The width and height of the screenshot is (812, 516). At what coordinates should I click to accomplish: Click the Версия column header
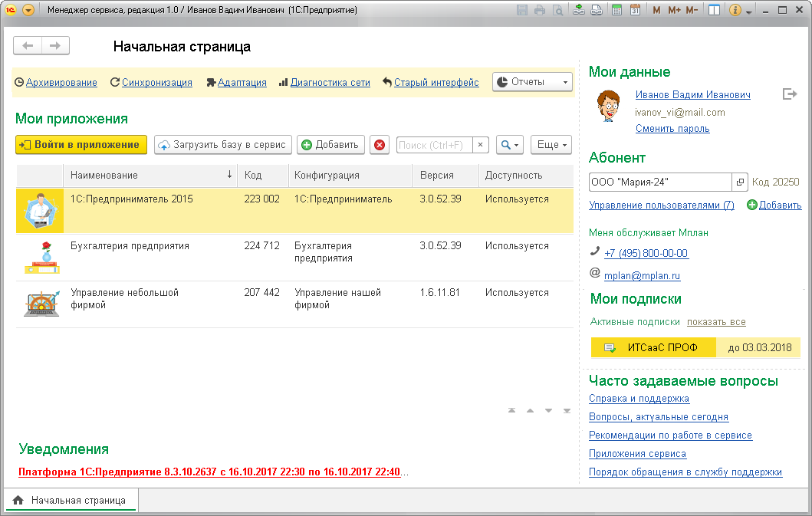tap(446, 175)
